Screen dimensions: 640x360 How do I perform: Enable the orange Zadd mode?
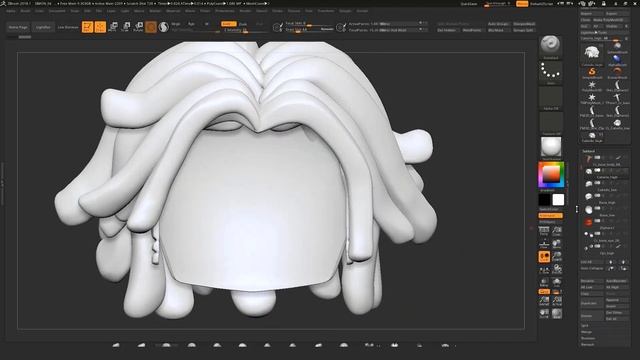coord(229,24)
